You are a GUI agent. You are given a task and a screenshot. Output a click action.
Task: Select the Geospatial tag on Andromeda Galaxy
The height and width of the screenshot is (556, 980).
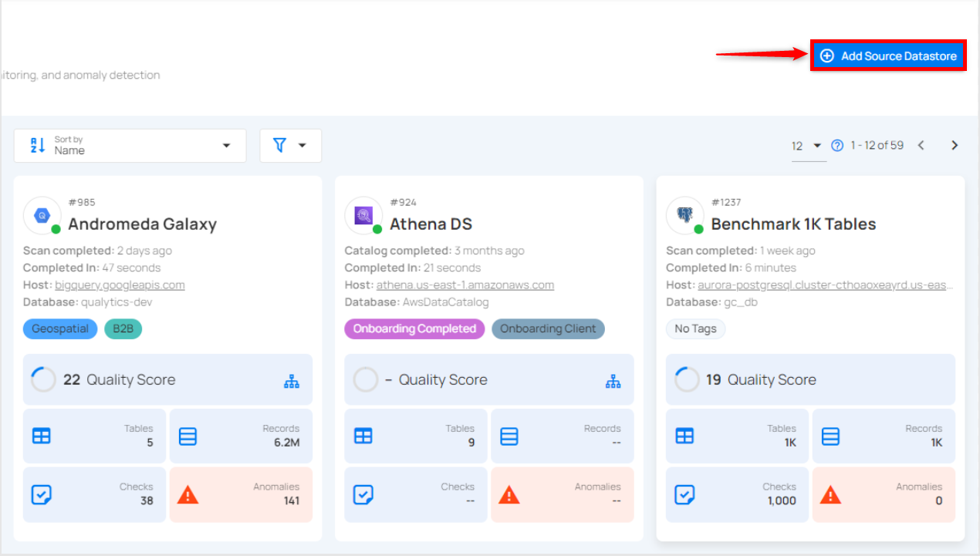point(59,329)
